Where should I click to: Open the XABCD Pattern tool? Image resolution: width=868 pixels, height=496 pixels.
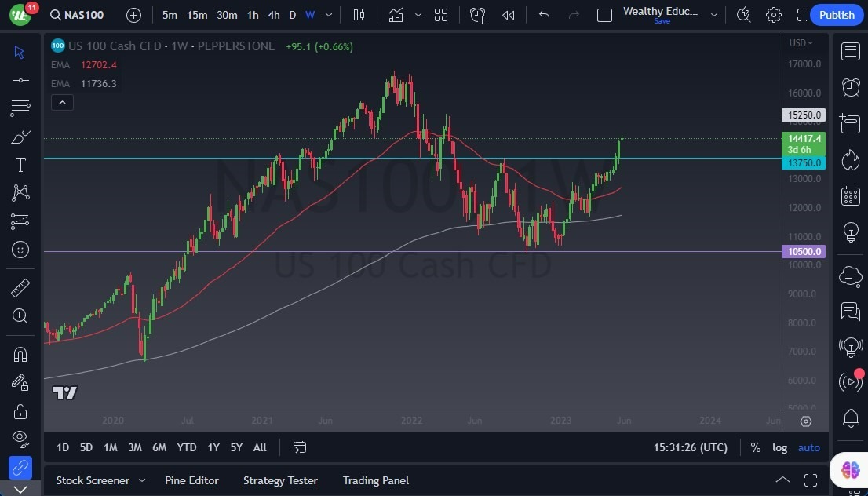tap(20, 192)
